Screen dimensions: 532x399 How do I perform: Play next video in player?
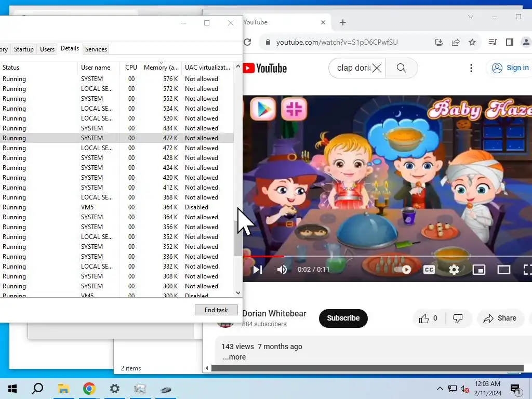pyautogui.click(x=258, y=270)
